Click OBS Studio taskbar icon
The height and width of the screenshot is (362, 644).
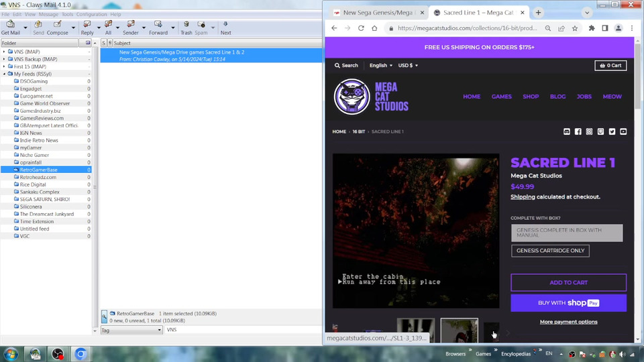pyautogui.click(x=58, y=354)
